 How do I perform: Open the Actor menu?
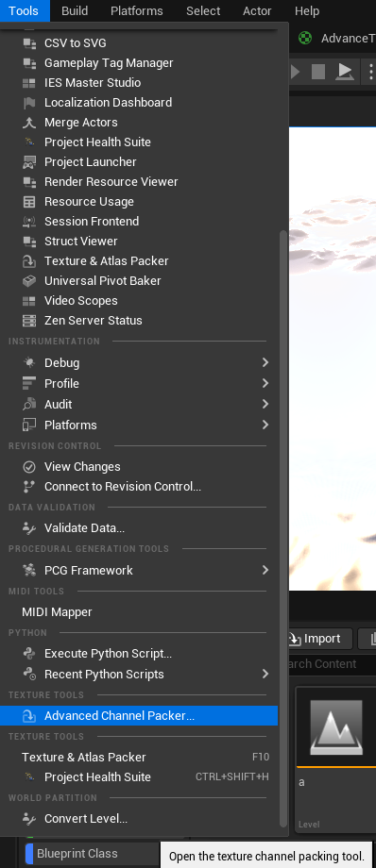[257, 11]
